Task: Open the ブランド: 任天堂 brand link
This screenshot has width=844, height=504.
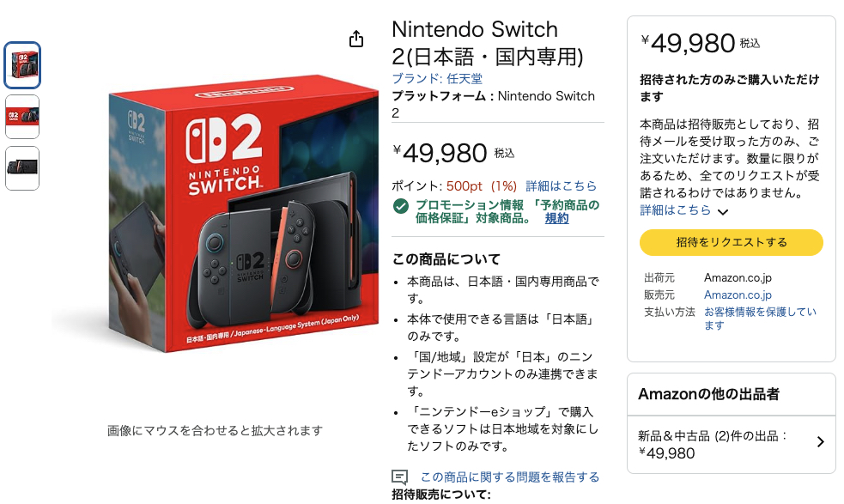Action: coord(437,78)
